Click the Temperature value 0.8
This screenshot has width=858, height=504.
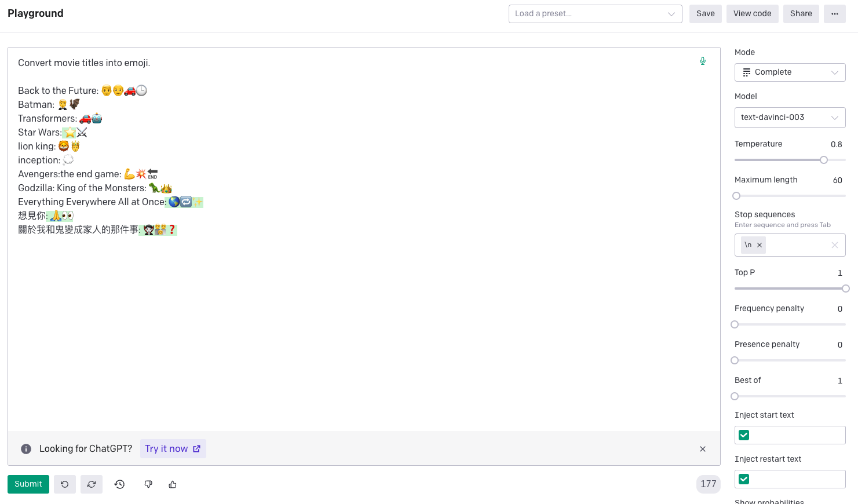click(x=837, y=144)
